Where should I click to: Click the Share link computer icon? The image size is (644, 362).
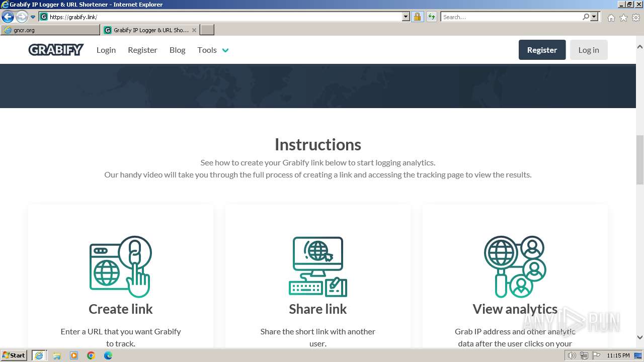click(x=318, y=267)
